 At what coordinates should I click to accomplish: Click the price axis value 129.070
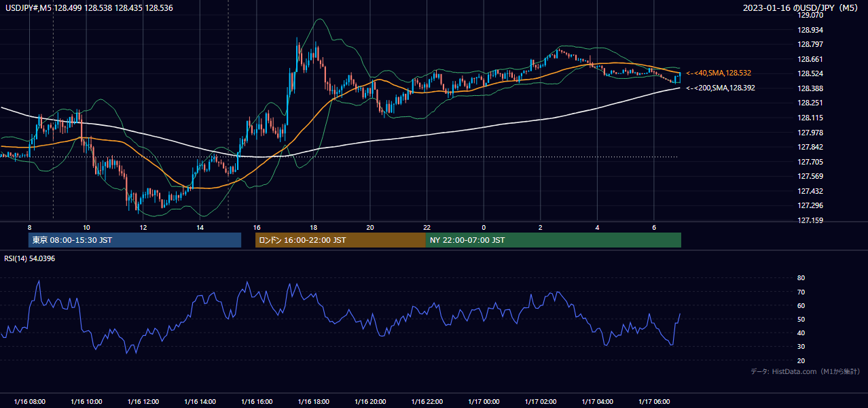coord(810,15)
